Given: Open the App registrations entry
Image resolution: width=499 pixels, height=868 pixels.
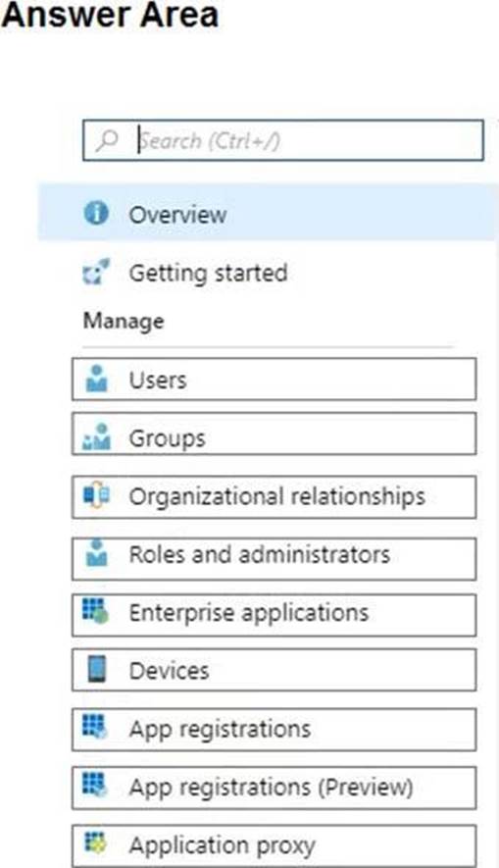Looking at the screenshot, I should coord(274,730).
